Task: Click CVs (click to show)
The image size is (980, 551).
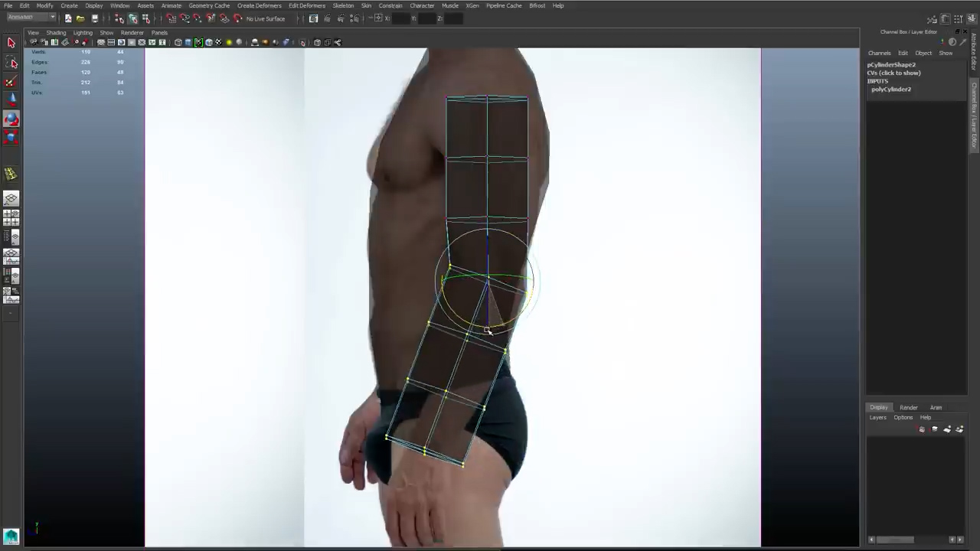Action: point(893,73)
